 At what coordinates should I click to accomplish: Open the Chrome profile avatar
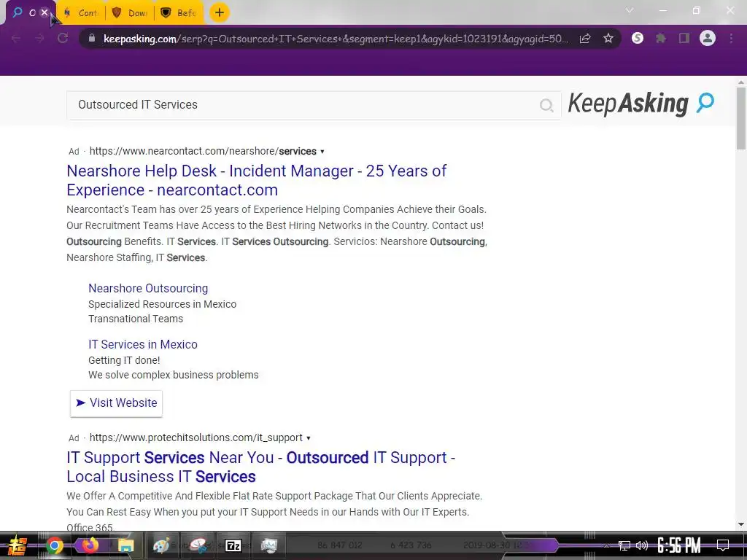(x=708, y=38)
